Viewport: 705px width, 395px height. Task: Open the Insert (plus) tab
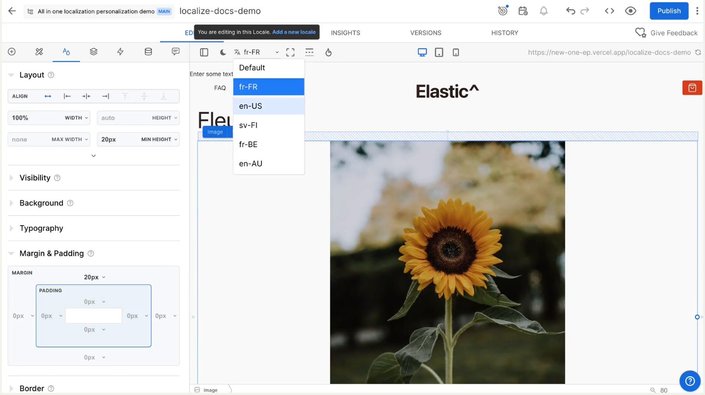tap(12, 52)
